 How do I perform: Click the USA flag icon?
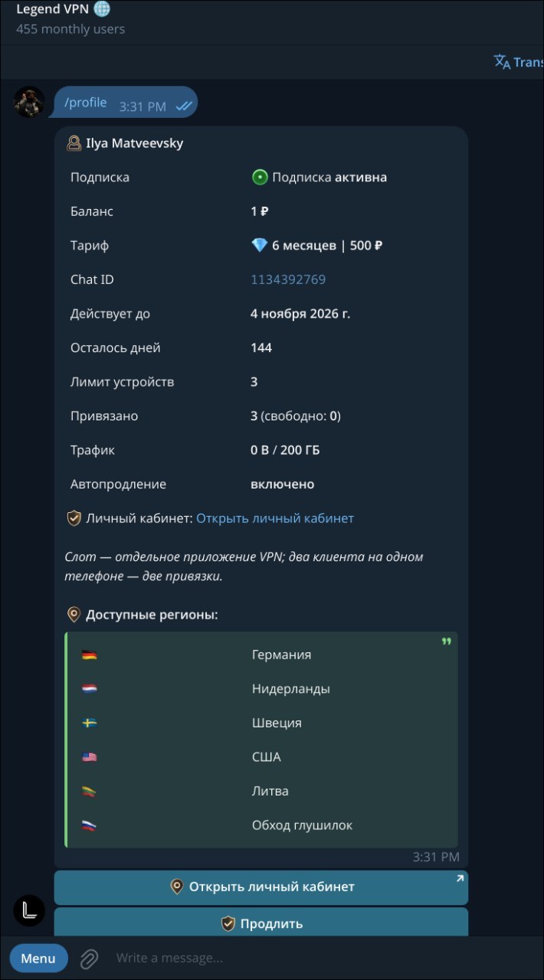(90, 757)
